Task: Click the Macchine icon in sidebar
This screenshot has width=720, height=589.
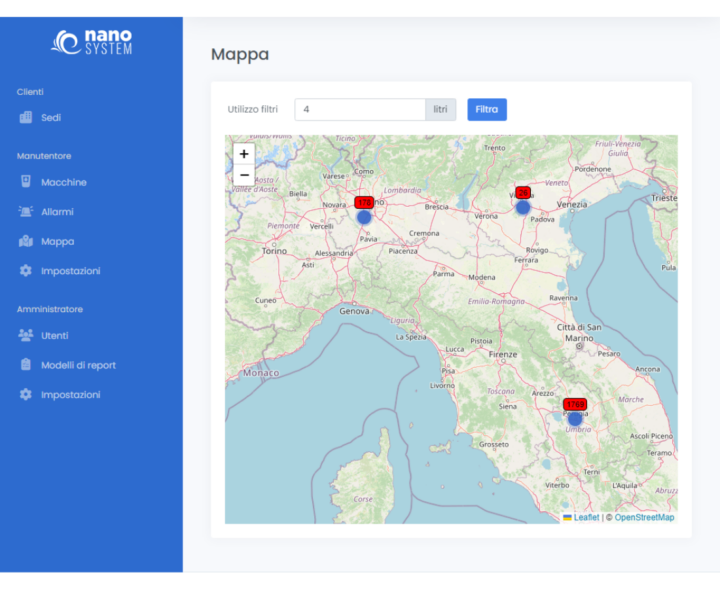Action: tap(26, 182)
